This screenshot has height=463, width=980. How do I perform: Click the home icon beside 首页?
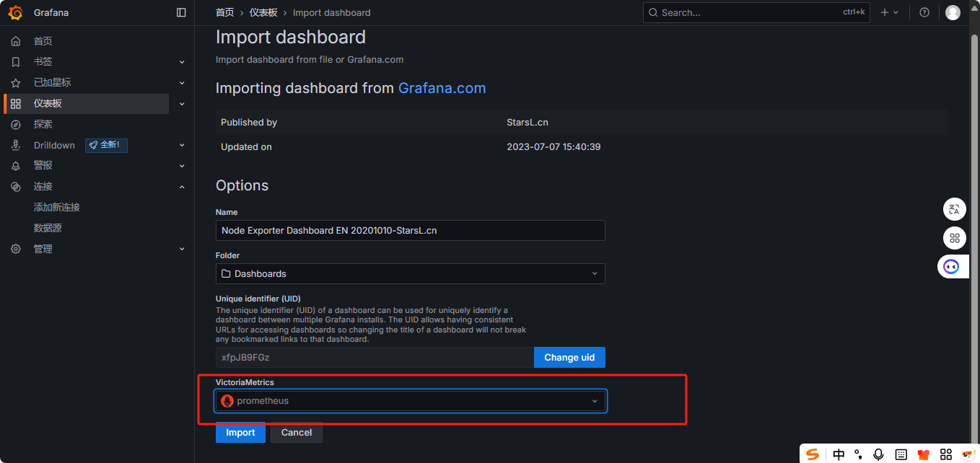coord(16,41)
